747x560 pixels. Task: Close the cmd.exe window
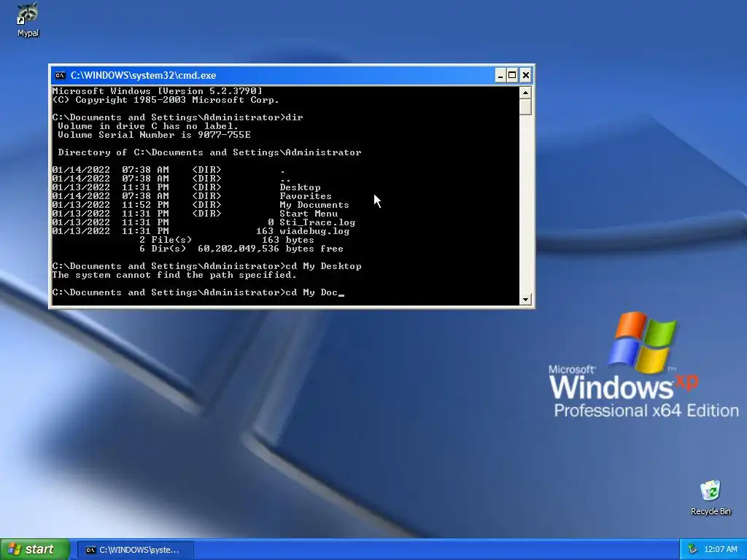pos(525,75)
